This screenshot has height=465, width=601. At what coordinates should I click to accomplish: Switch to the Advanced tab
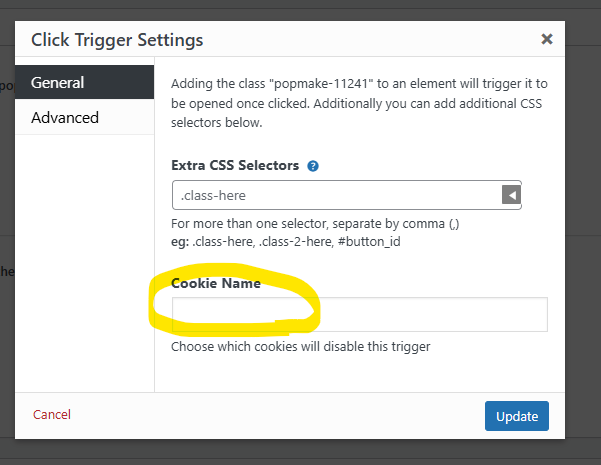tap(84, 117)
